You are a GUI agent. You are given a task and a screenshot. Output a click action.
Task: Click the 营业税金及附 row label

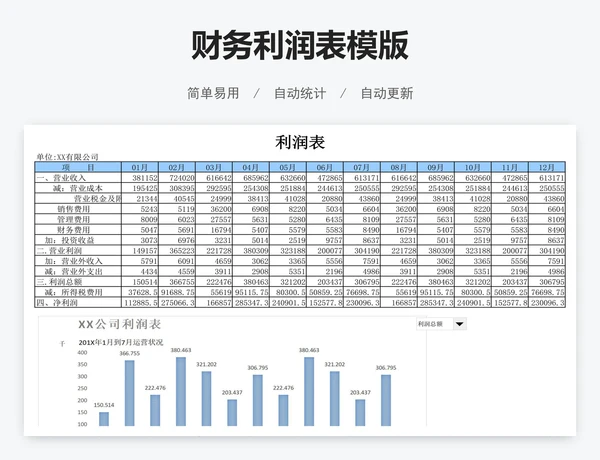(x=78, y=199)
